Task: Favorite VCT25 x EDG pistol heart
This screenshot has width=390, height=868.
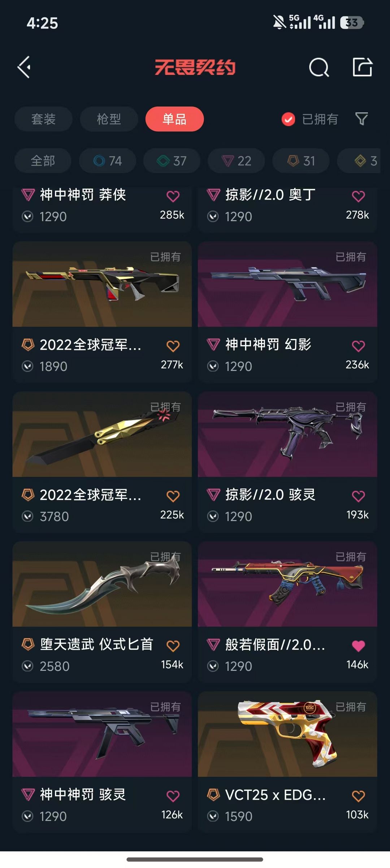Action: pyautogui.click(x=358, y=796)
